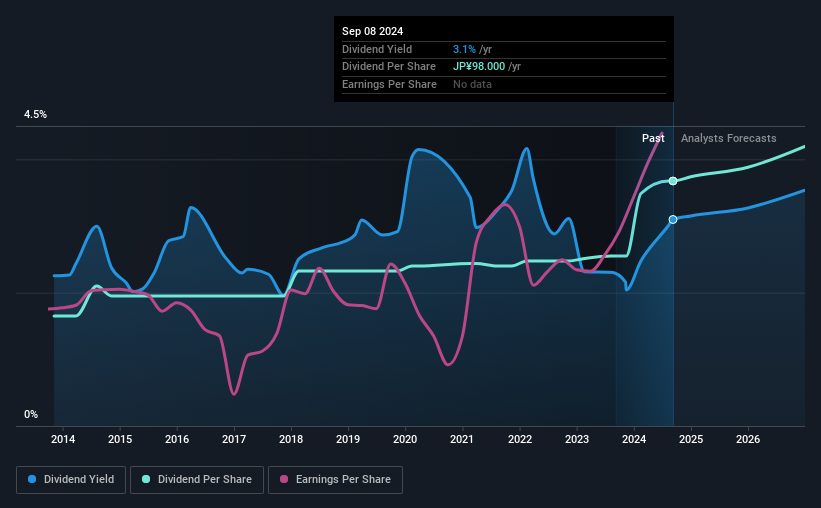Click the Analysts Forecasts label
The image size is (821, 508).
coord(728,138)
